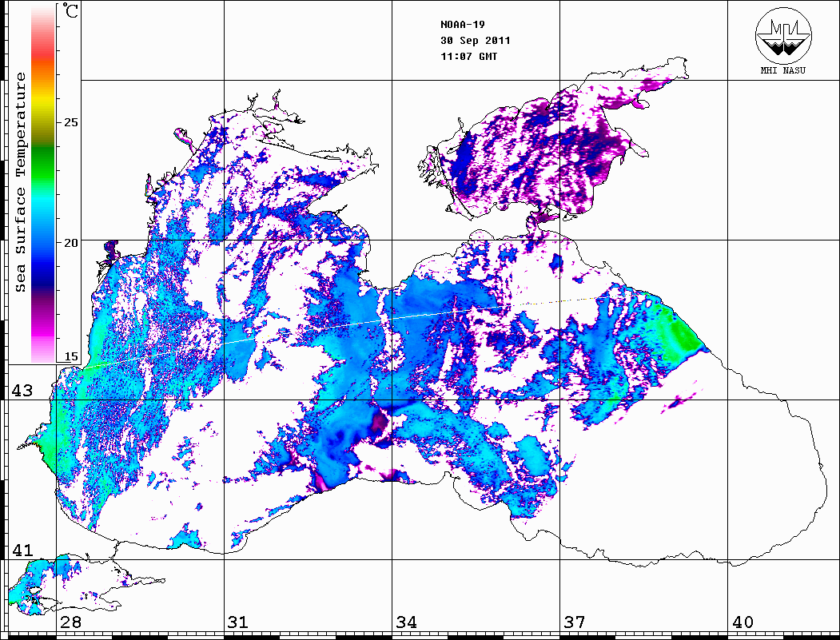The height and width of the screenshot is (640, 840).
Task: Click the 15 mark on the temperature scale
Action: click(x=71, y=356)
